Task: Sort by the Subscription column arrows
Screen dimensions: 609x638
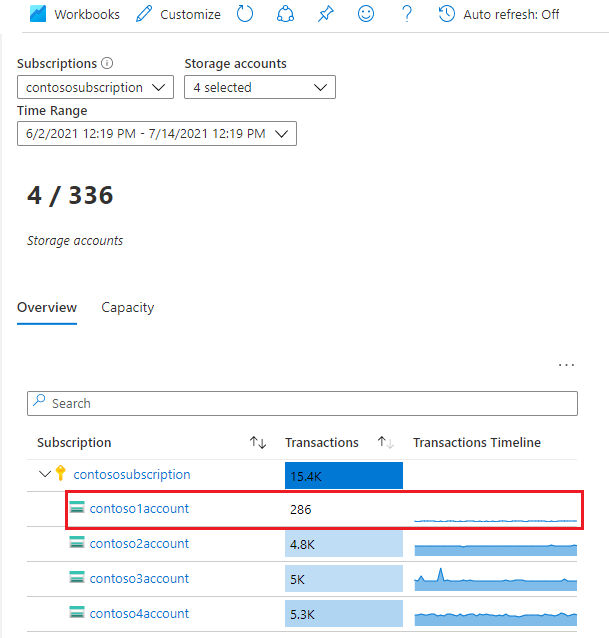Action: [x=258, y=443]
